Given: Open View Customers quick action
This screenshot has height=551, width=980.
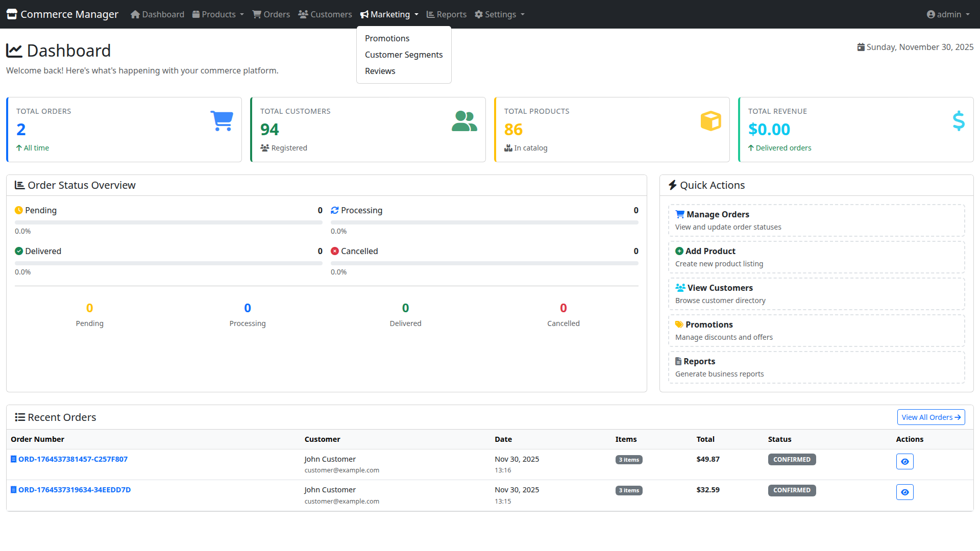Looking at the screenshot, I should [816, 294].
